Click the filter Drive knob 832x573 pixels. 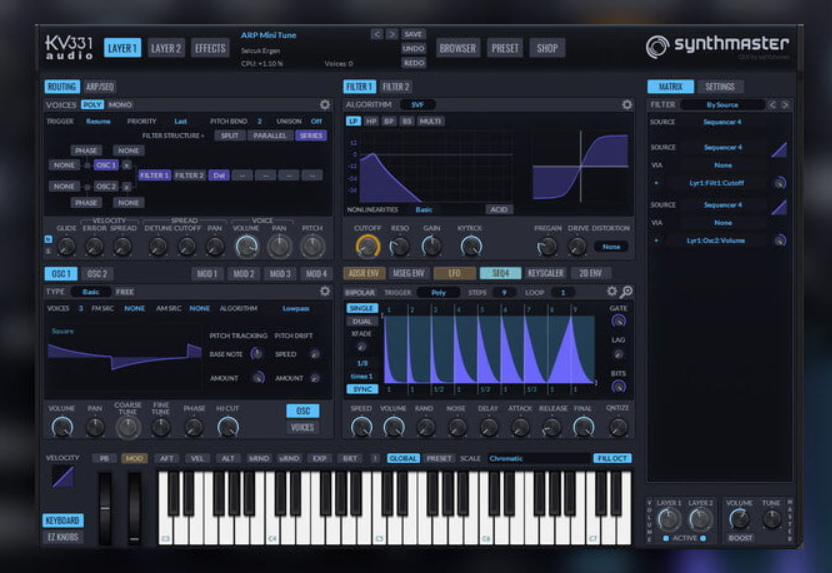577,246
